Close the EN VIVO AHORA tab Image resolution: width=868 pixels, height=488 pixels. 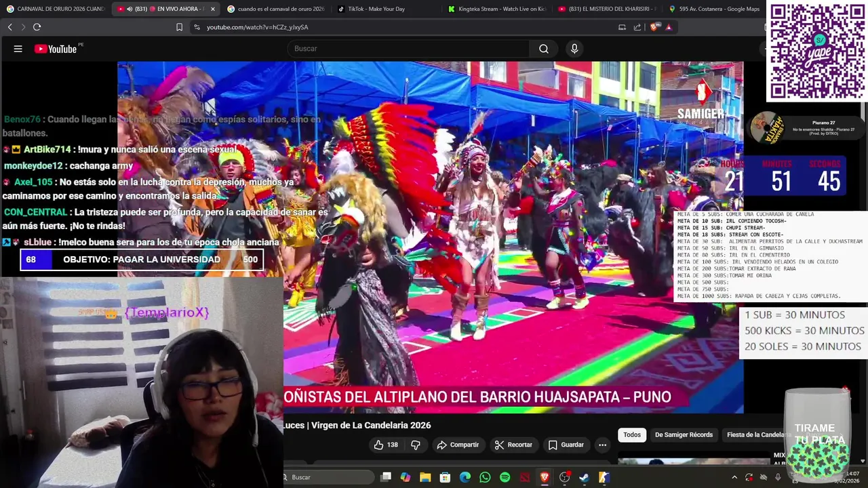(x=213, y=9)
